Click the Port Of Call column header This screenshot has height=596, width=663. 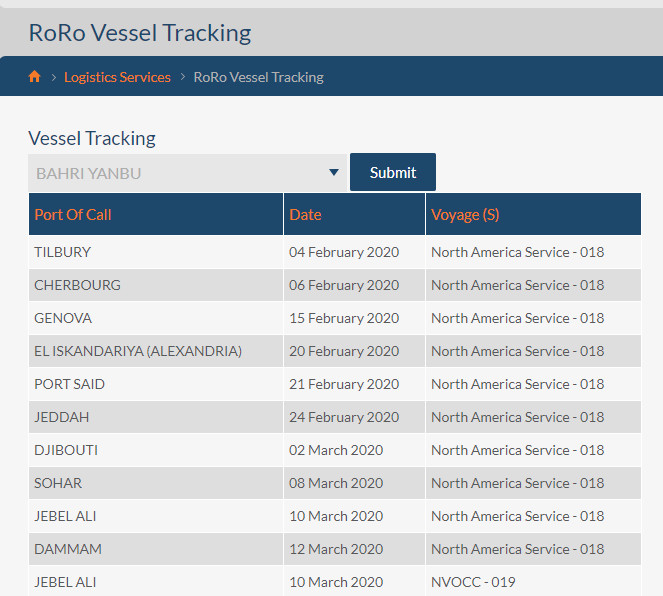[156, 214]
